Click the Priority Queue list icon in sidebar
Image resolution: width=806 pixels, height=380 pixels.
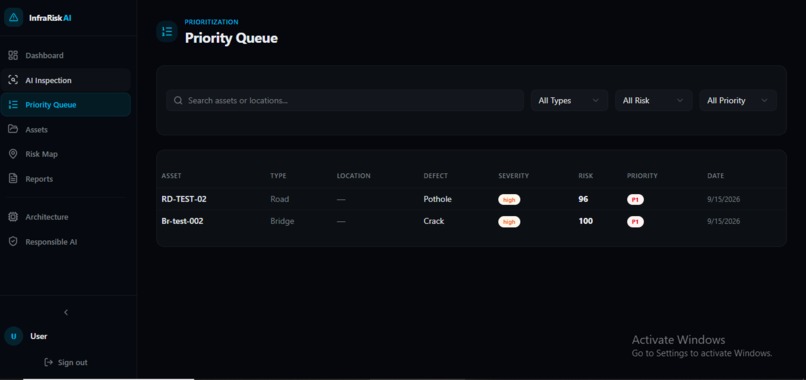13,105
